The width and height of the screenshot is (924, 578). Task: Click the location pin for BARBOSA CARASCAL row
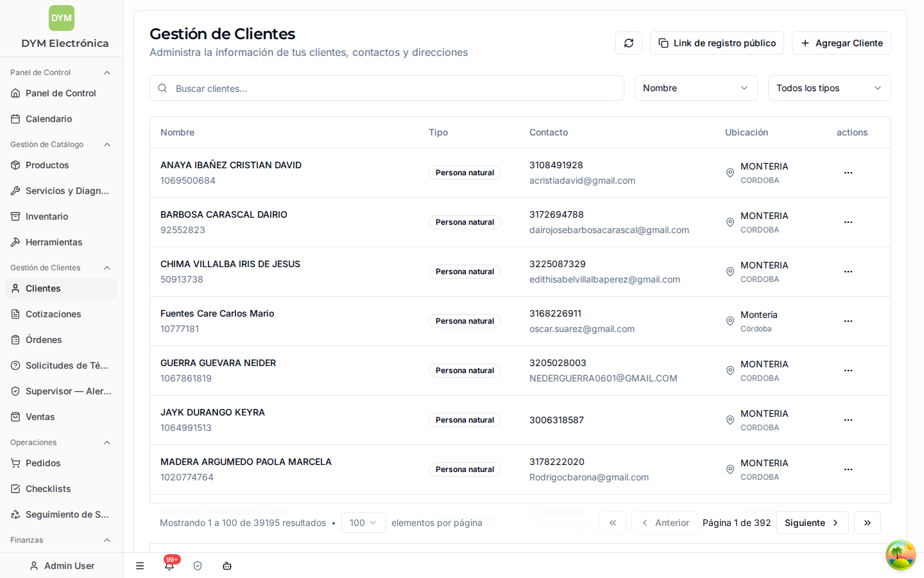pyautogui.click(x=730, y=222)
